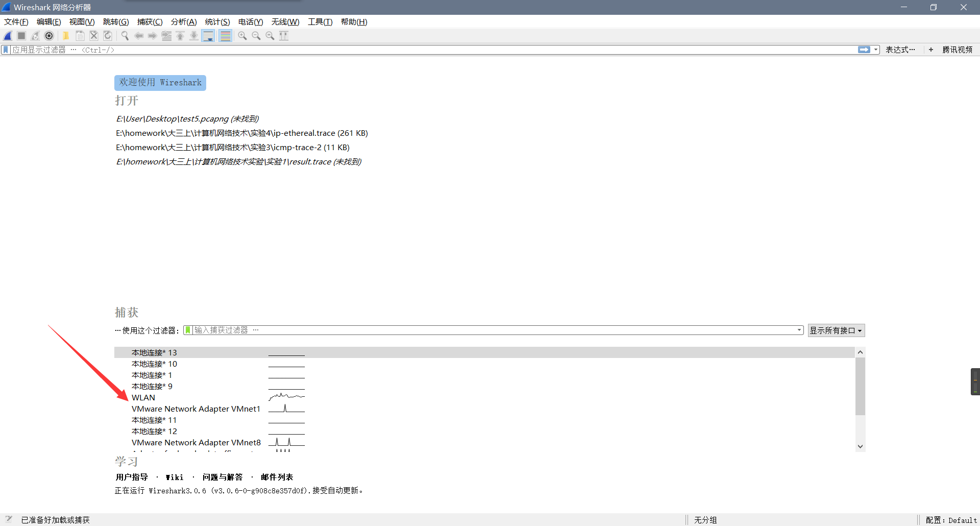
Task: Save capture file toolbar icon
Action: coord(80,36)
